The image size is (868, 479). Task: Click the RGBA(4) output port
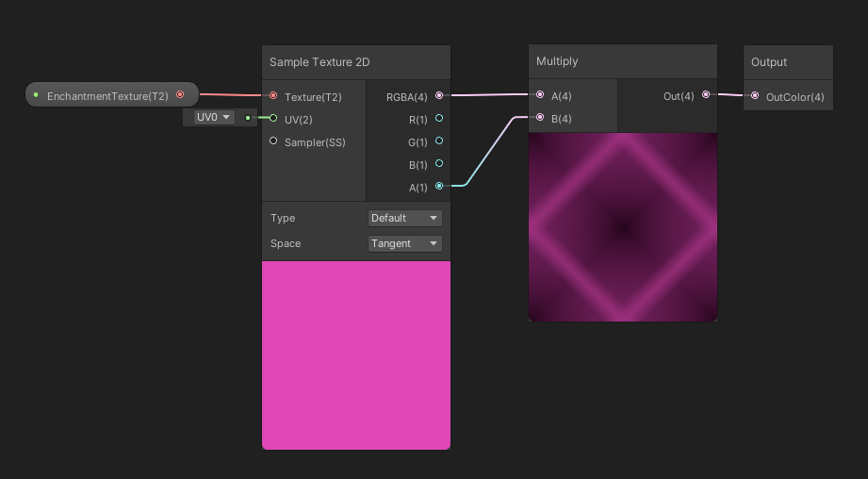(x=439, y=96)
